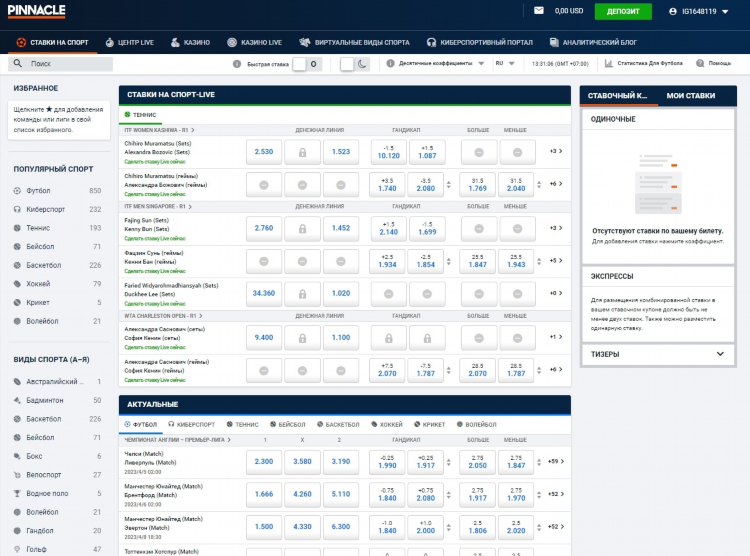Open Чемпионат Англии – Премьер-лига league link

(177, 440)
